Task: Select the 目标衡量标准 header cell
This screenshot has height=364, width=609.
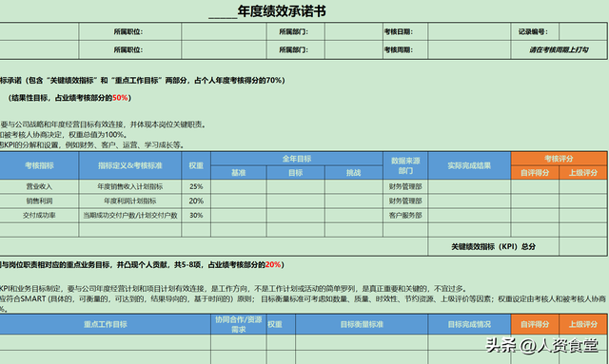Action: [362, 324]
